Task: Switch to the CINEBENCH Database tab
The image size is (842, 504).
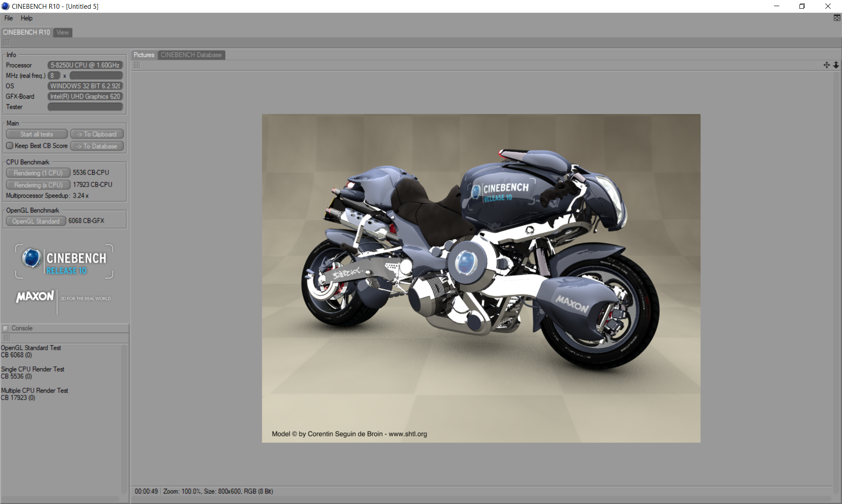Action: point(191,55)
